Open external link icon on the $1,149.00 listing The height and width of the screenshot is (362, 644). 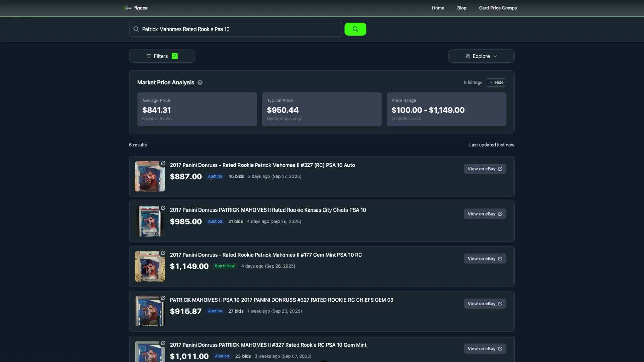[x=163, y=253]
